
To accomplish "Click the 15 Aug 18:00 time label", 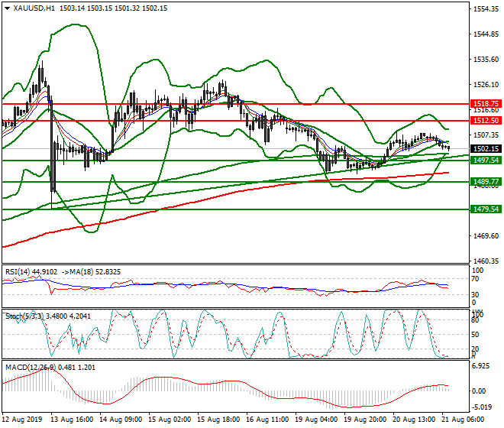I will click(218, 420).
